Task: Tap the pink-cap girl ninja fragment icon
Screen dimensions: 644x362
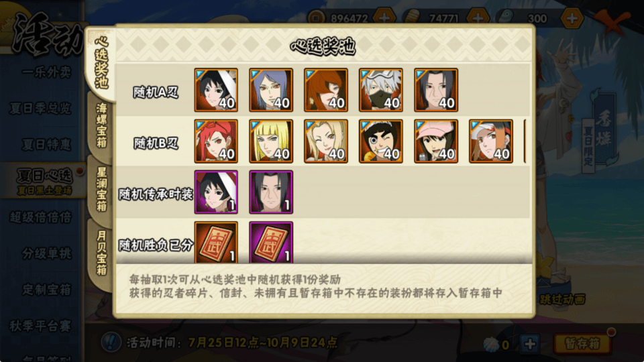Action: click(436, 141)
